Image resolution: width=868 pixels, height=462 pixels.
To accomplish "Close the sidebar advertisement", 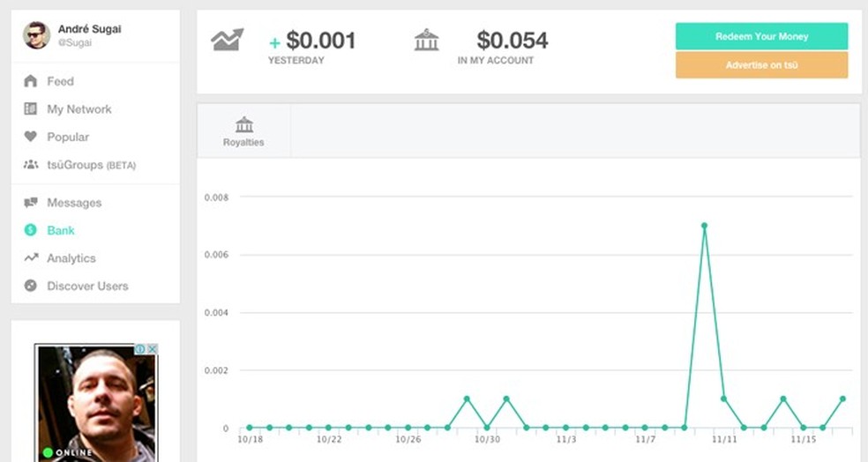I will tap(152, 349).
